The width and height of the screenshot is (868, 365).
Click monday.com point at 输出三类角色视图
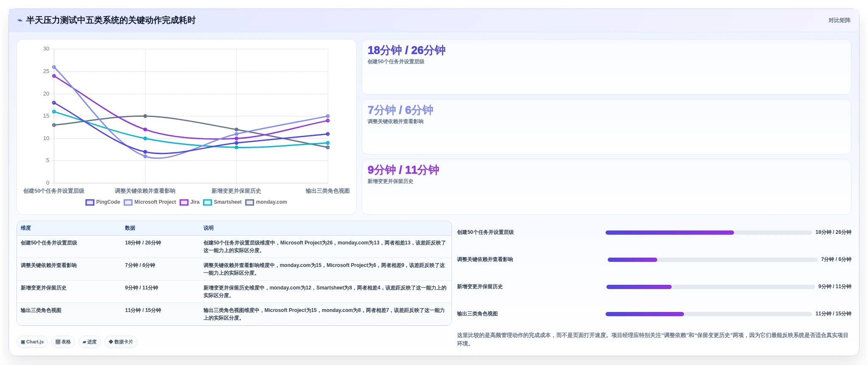click(x=328, y=147)
